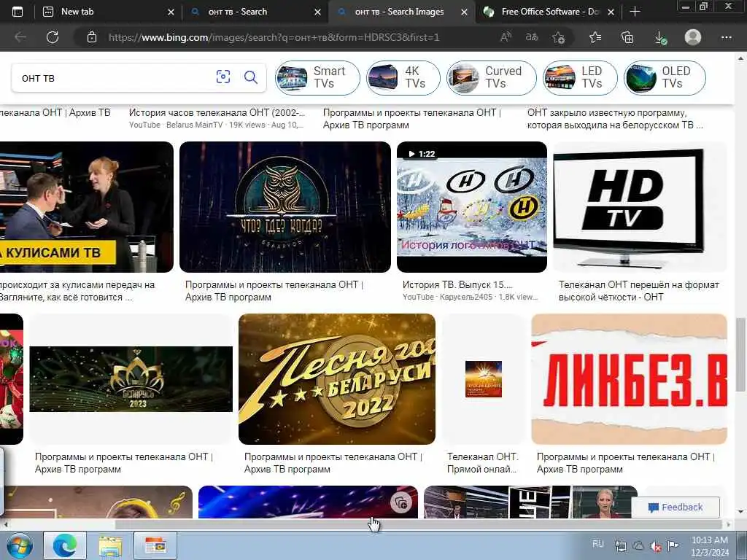Open the Favorites list icon
Viewport: 747px width, 560px height.
tap(595, 37)
